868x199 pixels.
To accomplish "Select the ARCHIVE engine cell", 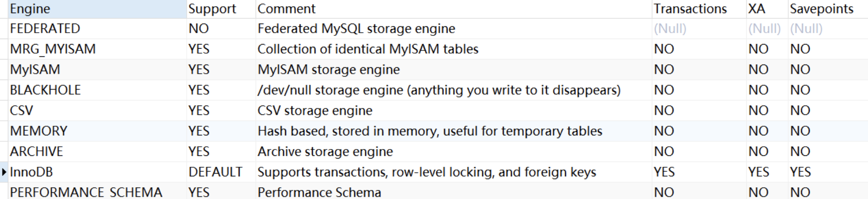I will 97,151.
